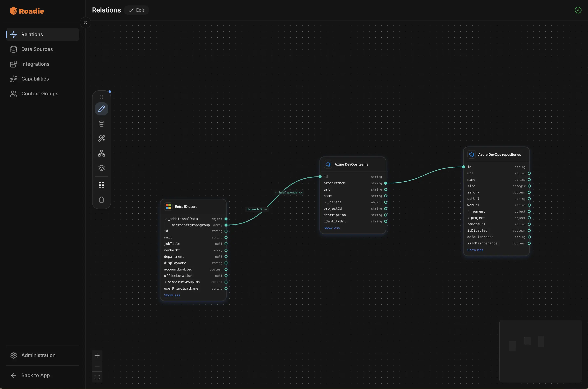Screen dimensions: 588x389
Task: Click the grid arrange tool in floating toolbar
Action: coord(102,185)
